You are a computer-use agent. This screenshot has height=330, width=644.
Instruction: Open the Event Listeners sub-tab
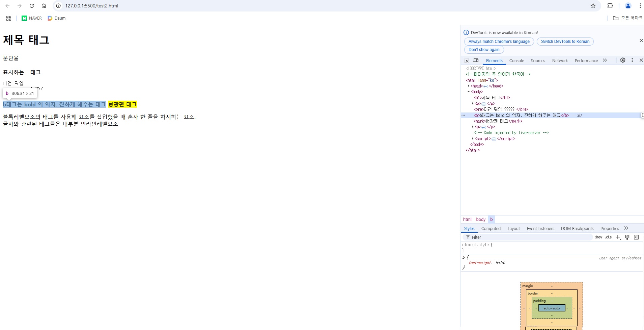tap(540, 229)
